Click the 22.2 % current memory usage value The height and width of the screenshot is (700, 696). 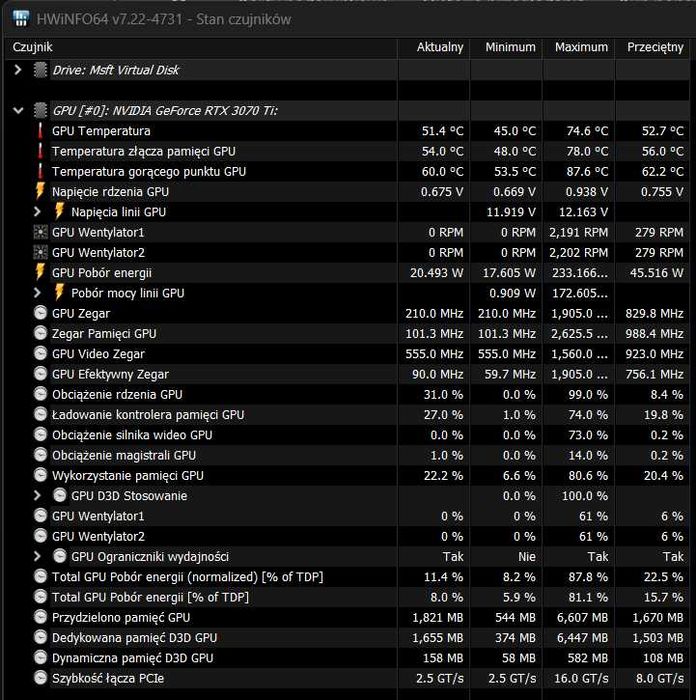coord(443,475)
